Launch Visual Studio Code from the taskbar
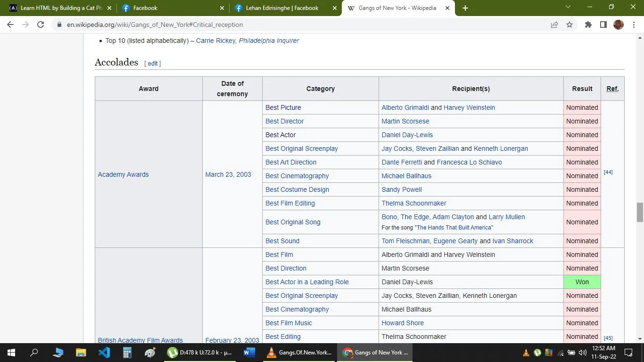This screenshot has width=644, height=362. coord(104,353)
